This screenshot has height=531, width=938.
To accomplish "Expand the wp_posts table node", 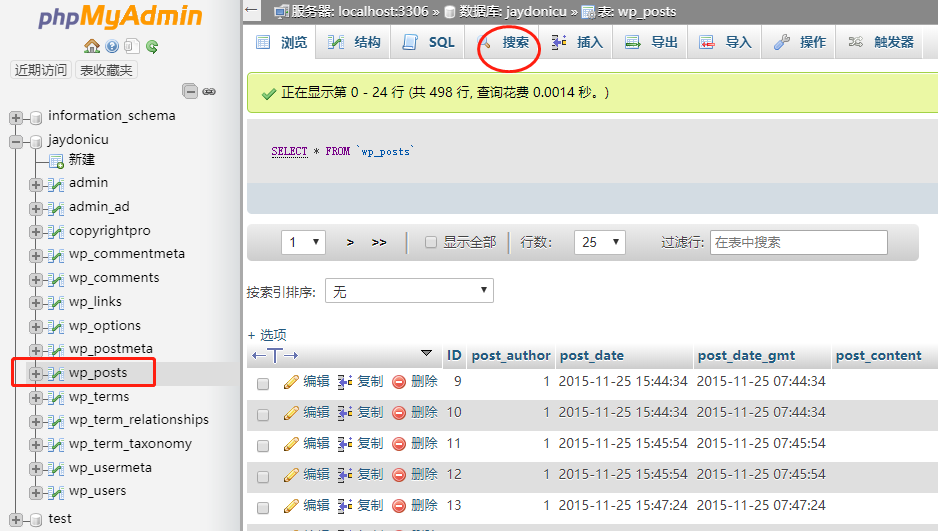I will click(x=36, y=374).
